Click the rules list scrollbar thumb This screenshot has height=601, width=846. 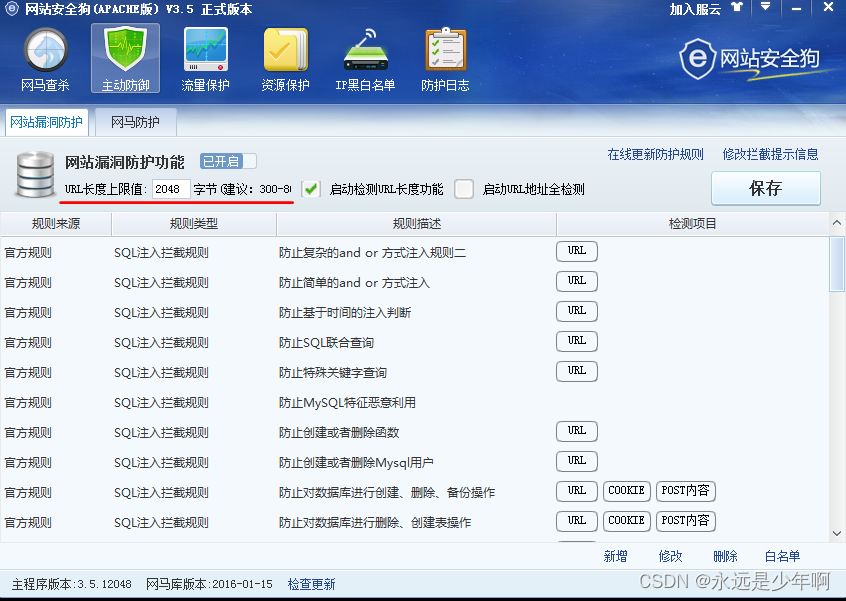(837, 264)
